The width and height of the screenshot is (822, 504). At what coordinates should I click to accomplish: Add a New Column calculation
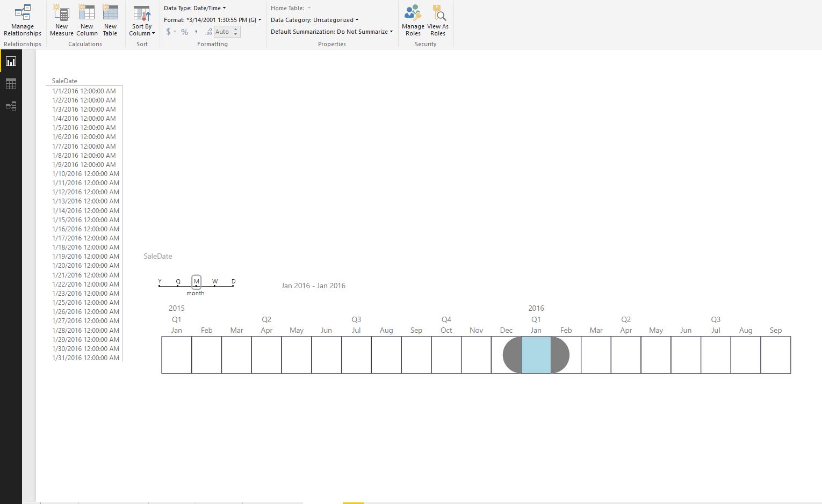(86, 20)
